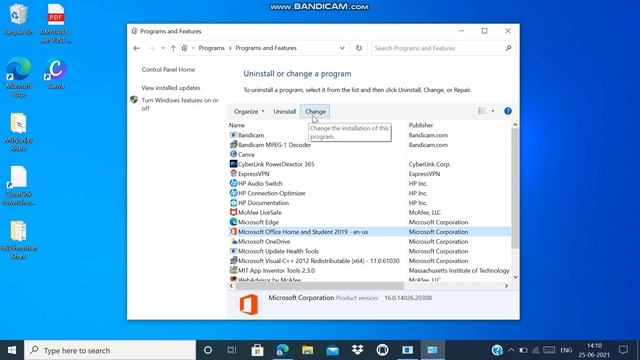Select MIT App Inventor Tools 2.3.0
640x360 pixels.
click(x=272, y=271)
